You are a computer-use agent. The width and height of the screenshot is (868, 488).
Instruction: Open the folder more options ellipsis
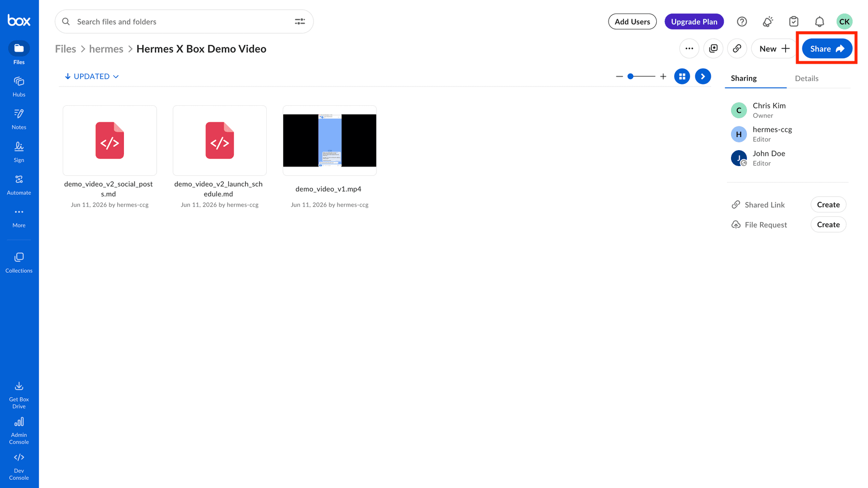tap(689, 49)
